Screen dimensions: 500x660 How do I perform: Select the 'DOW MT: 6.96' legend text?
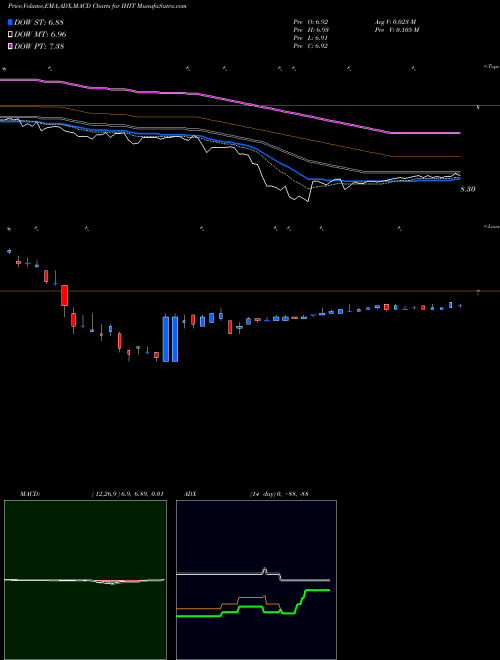click(x=40, y=35)
